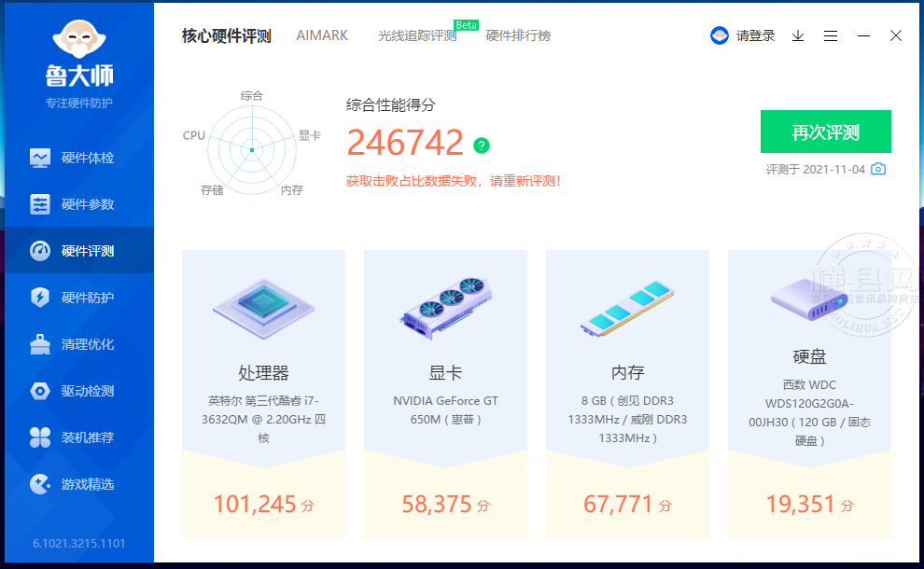
Task: Click the 硬件评测 gauge icon
Action: coord(40,251)
